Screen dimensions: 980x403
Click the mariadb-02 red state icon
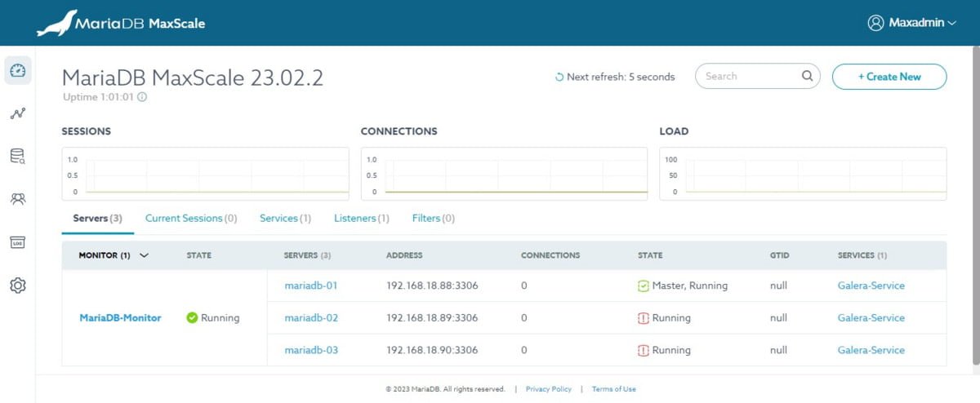click(x=644, y=318)
